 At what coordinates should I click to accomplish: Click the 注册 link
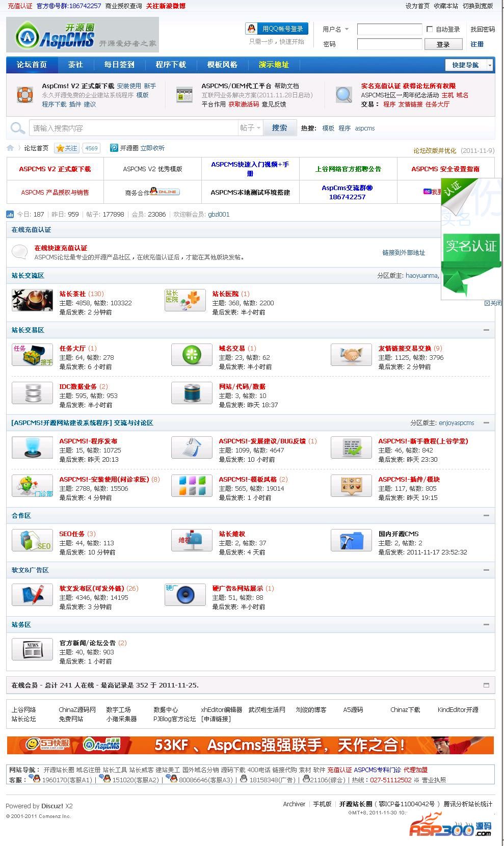[477, 44]
